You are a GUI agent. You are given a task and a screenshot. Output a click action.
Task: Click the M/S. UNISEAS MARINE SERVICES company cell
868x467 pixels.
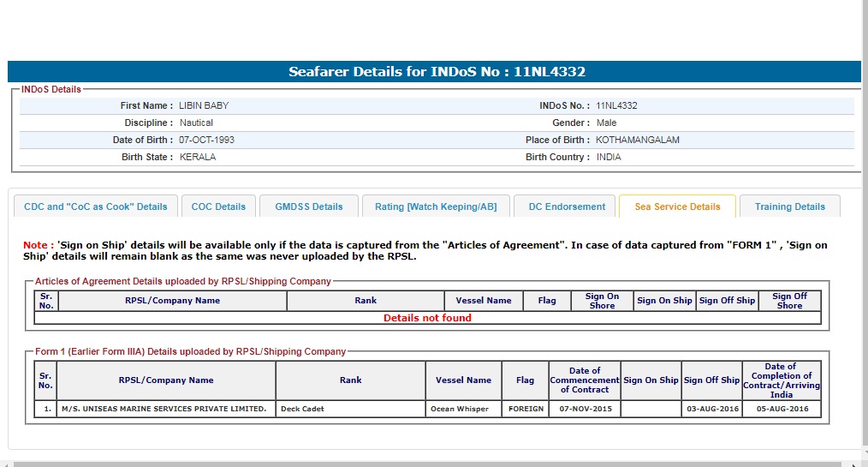point(166,409)
